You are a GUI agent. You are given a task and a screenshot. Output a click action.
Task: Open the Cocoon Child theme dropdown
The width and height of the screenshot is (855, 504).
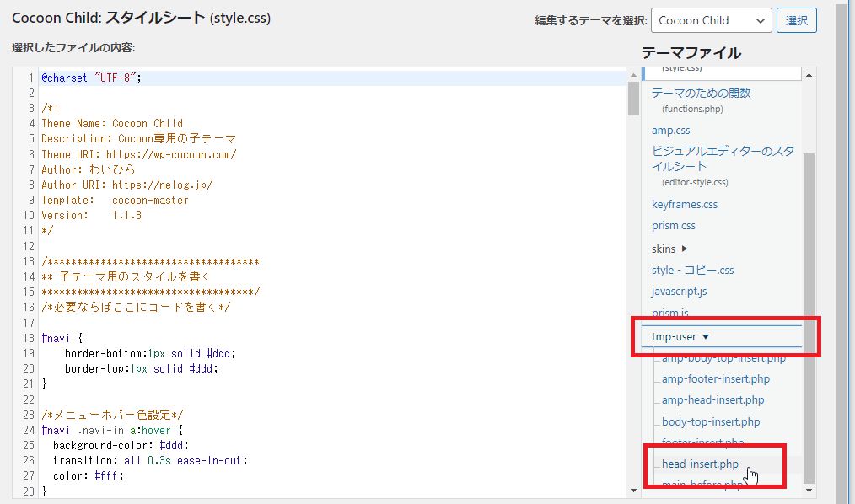pyautogui.click(x=712, y=20)
